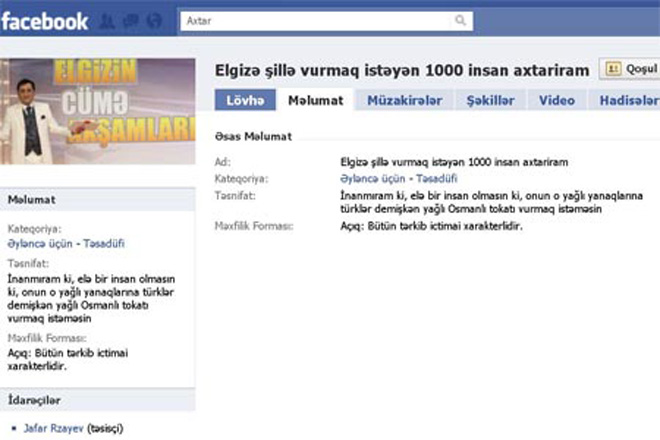Click the main Kateqoriya label
The image size is (660, 440).
241,179
